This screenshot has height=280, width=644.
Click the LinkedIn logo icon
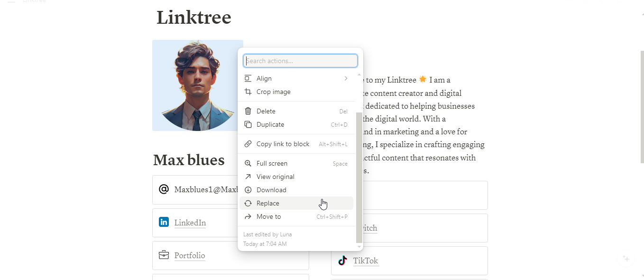pyautogui.click(x=164, y=222)
